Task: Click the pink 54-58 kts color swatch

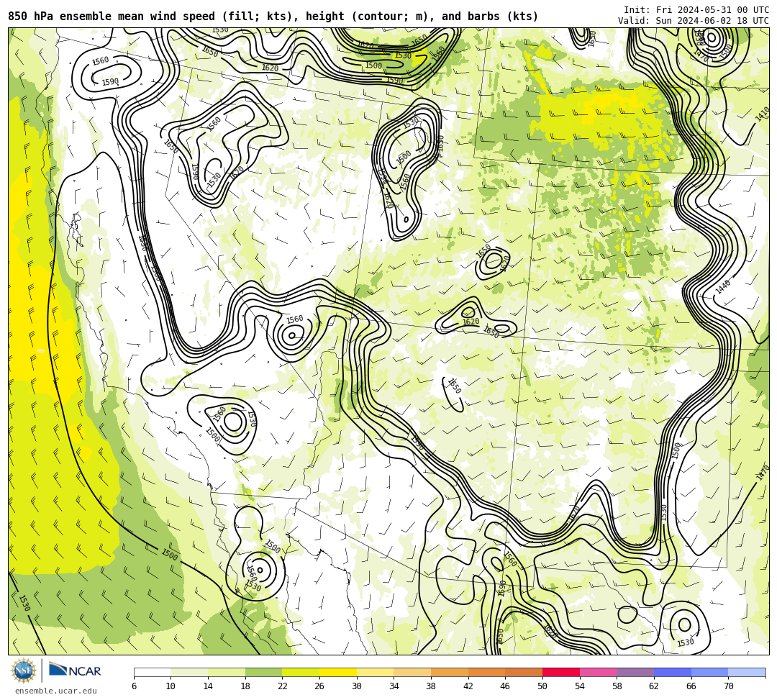Action: tap(598, 672)
